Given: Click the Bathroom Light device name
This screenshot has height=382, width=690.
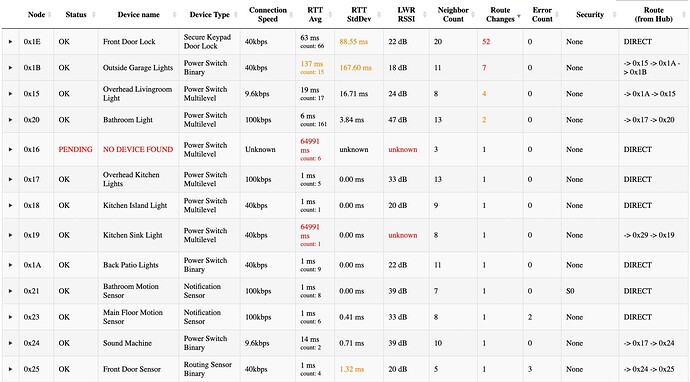Looking at the screenshot, I should click(x=128, y=120).
